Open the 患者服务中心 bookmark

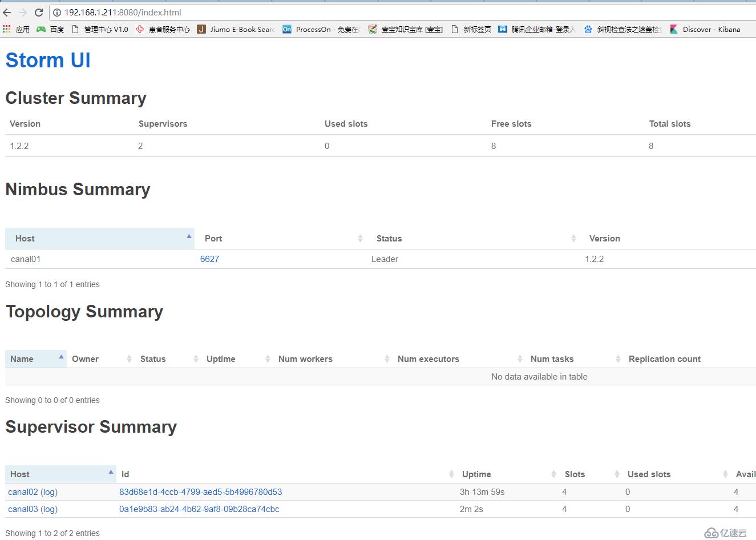point(163,29)
